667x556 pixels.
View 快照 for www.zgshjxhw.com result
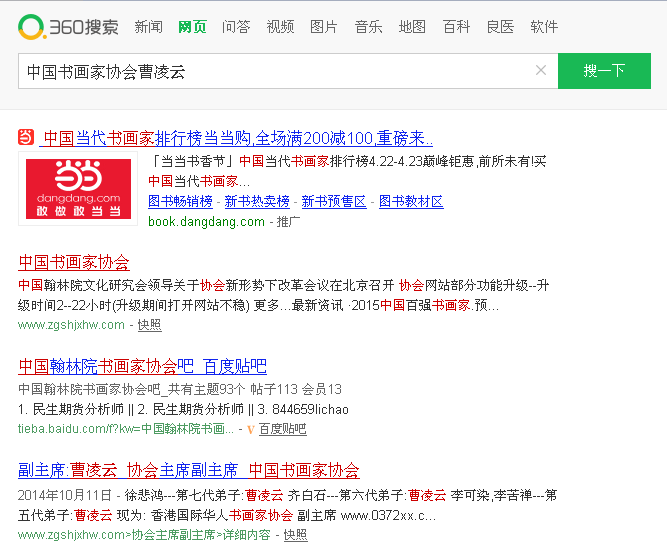pos(149,325)
